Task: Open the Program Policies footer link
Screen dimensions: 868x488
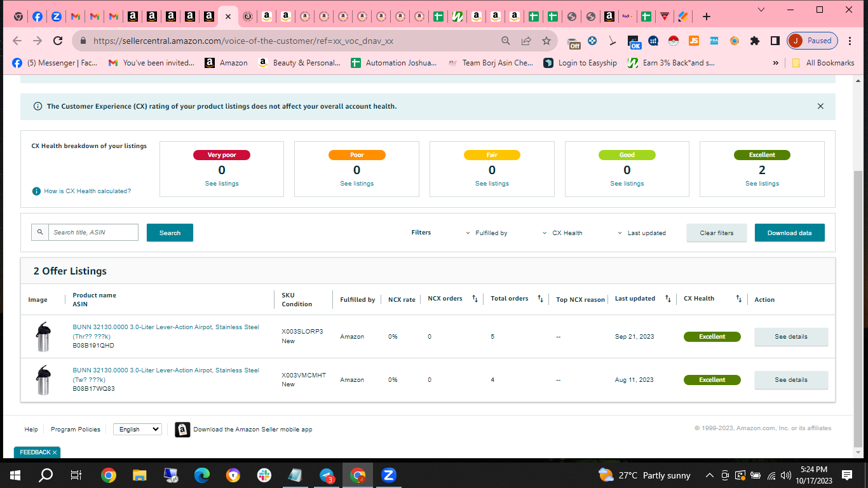Action: point(76,430)
